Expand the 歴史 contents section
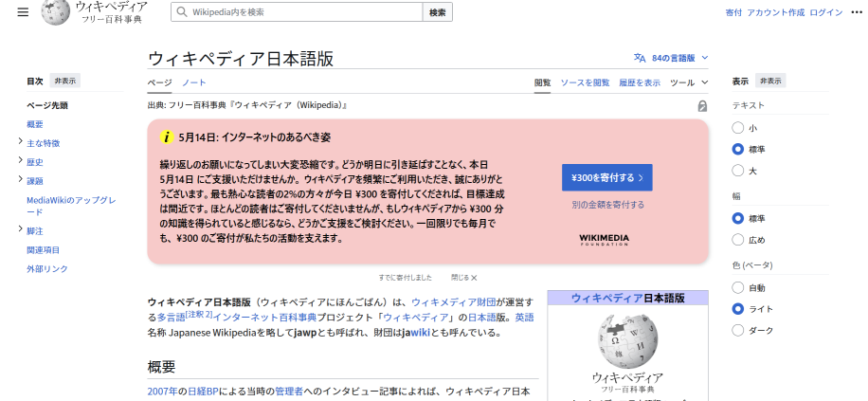 [x=21, y=161]
